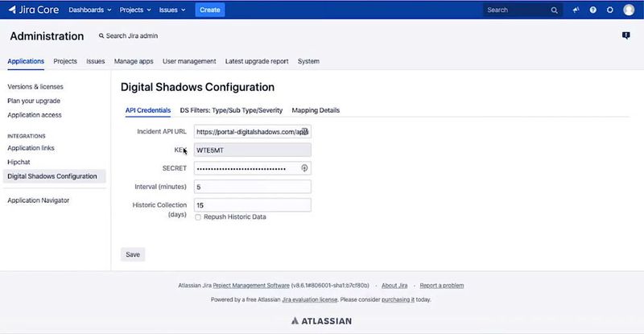Switch to the Projects admin tab

coord(65,61)
